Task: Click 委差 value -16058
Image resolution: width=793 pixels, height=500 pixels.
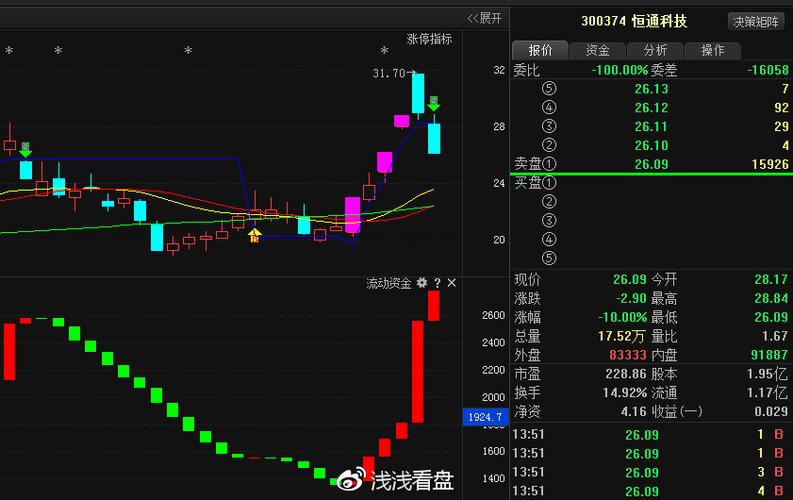Action: 768,70
